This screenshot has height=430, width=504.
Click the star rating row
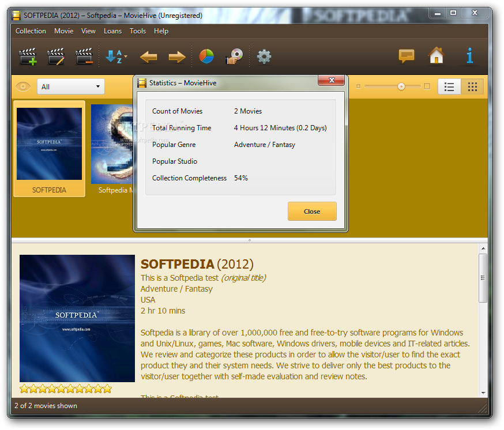click(66, 389)
